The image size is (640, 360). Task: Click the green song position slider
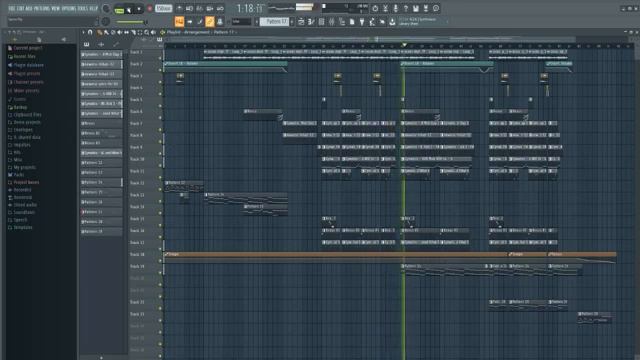(131, 22)
